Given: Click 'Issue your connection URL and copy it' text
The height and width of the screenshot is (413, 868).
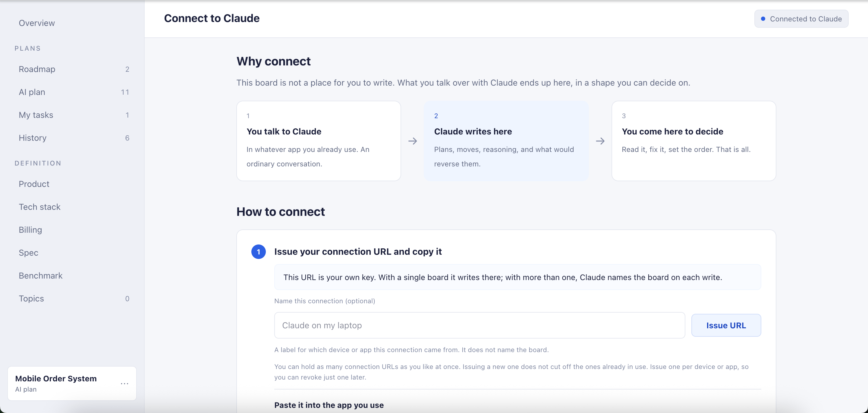Looking at the screenshot, I should [358, 251].
